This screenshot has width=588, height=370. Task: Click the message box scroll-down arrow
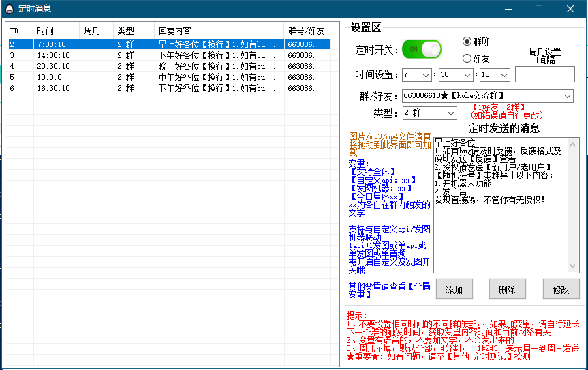tap(572, 266)
